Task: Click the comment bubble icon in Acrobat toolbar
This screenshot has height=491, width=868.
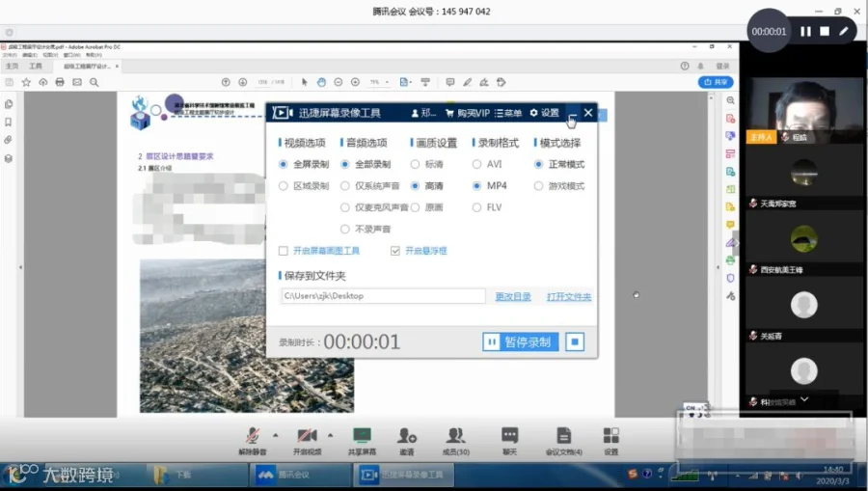Action: click(450, 82)
